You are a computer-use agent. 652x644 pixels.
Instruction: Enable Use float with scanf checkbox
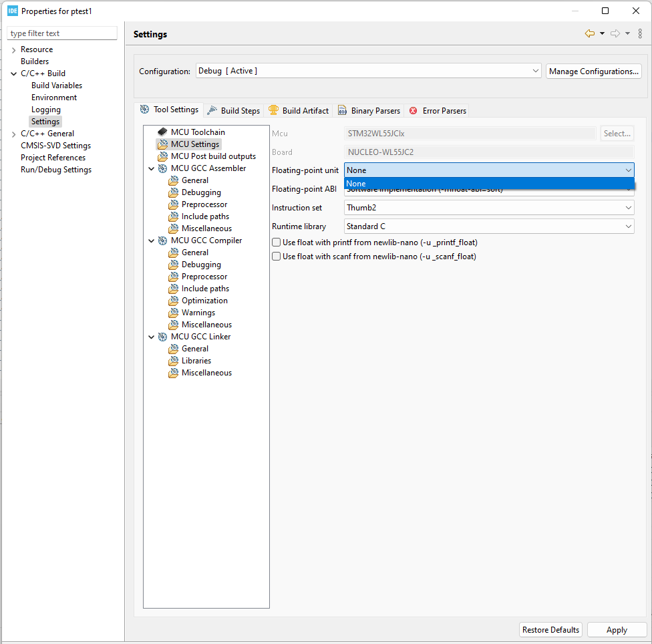(x=276, y=257)
